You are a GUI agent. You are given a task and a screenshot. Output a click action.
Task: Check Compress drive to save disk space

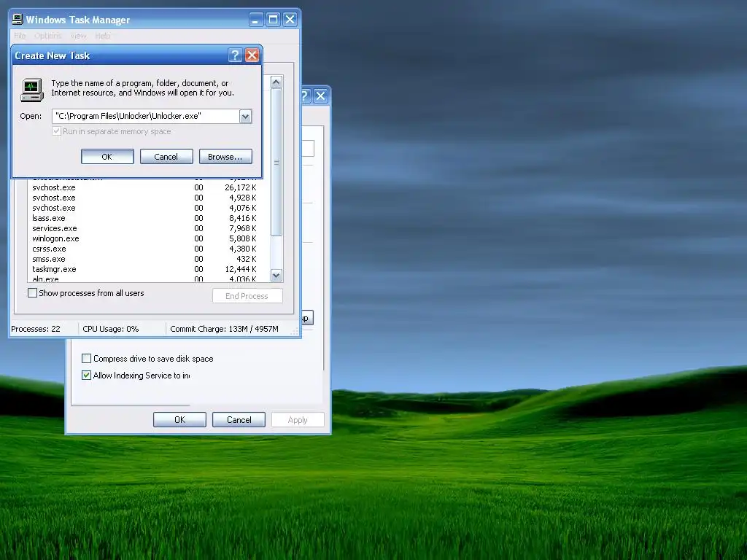click(x=86, y=359)
